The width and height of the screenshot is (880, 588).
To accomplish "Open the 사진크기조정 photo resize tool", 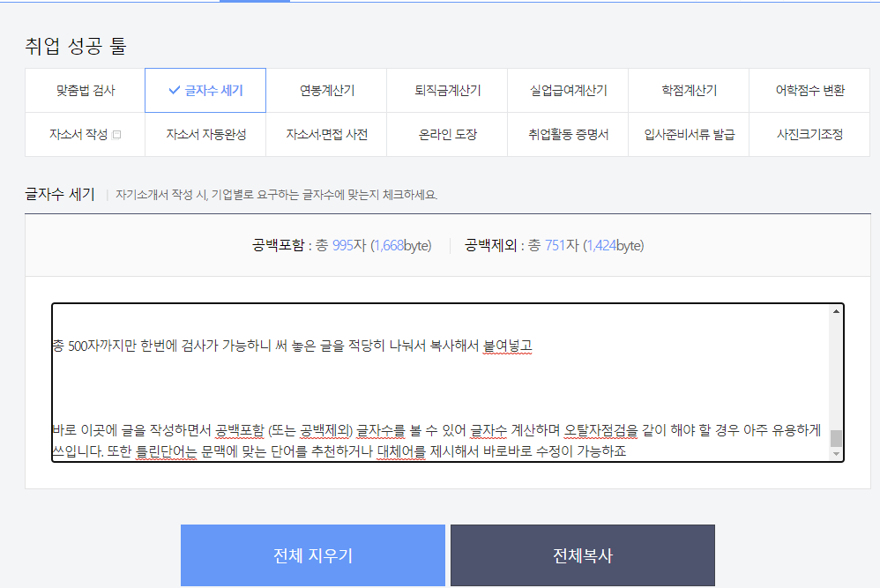I will 809,133.
